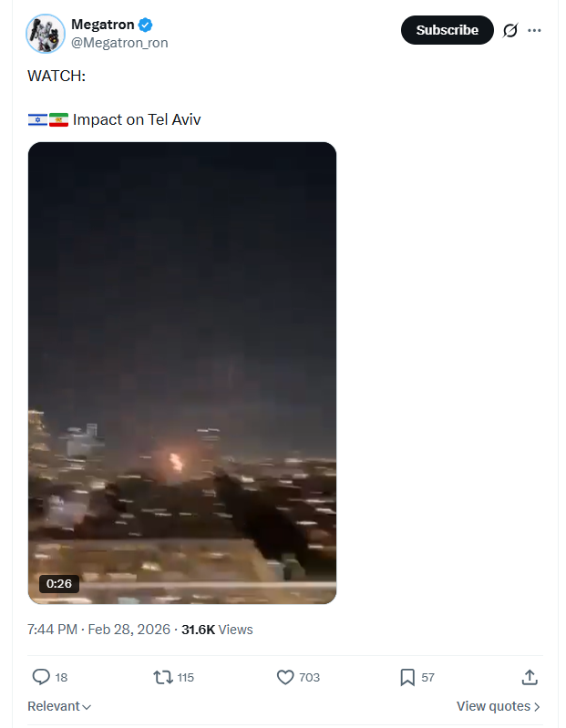Like the post with heart icon

[285, 677]
